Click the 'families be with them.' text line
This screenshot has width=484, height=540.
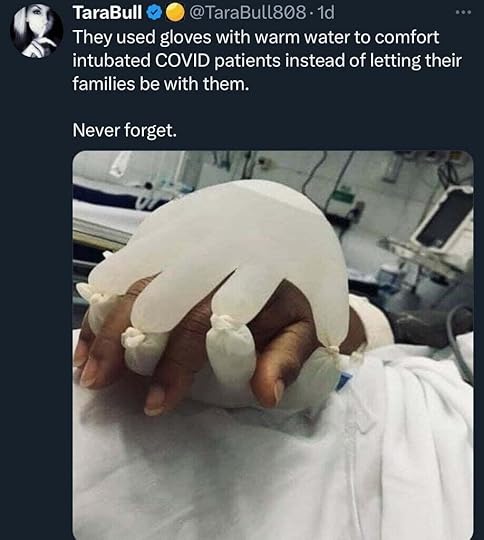161,84
